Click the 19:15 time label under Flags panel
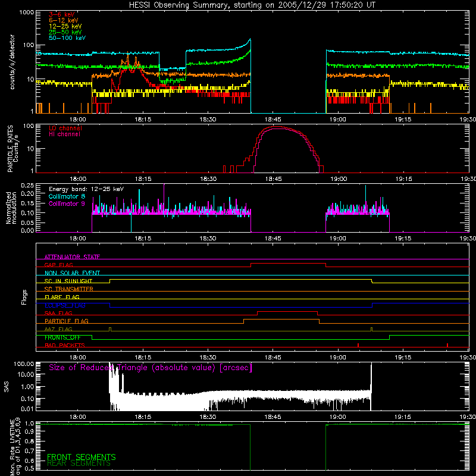The width and height of the screenshot is (476, 476). (x=403, y=358)
